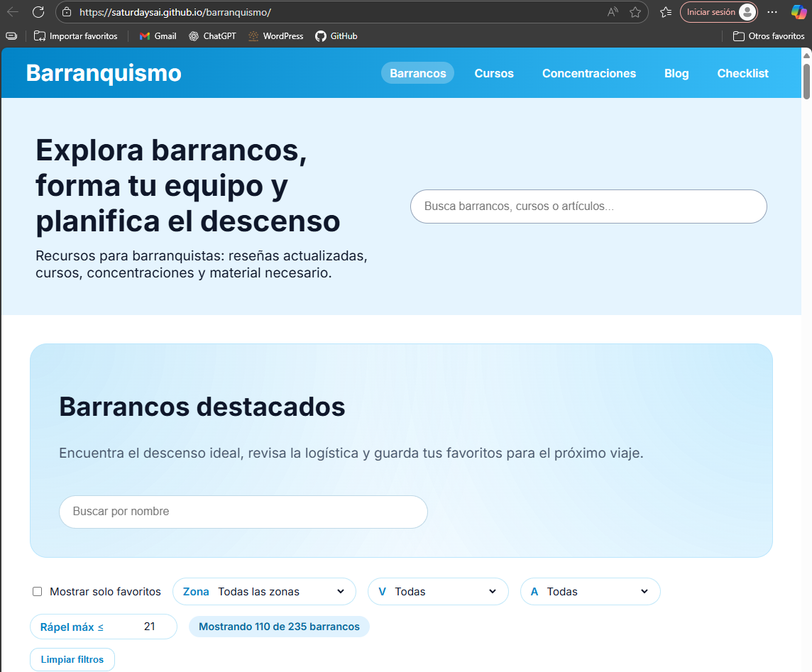812x672 pixels.
Task: Select Checklist in the top navigation
Action: coord(742,73)
